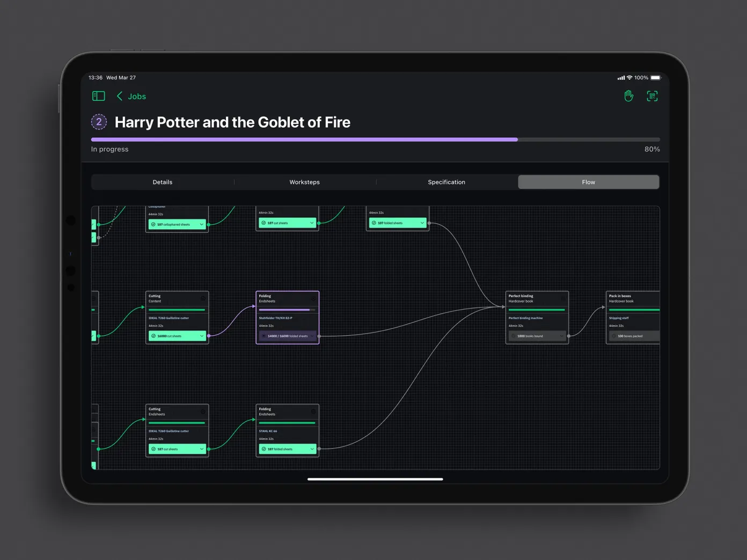Expand the bottom-row 187 folded sheets dropdown
747x560 pixels.
coord(312,449)
